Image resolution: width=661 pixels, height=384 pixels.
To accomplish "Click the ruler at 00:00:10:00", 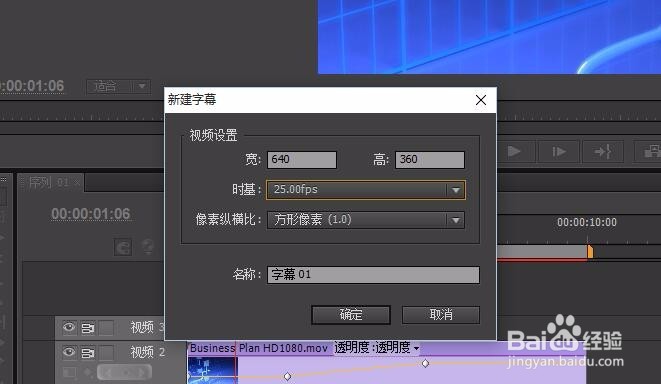I will point(587,222).
